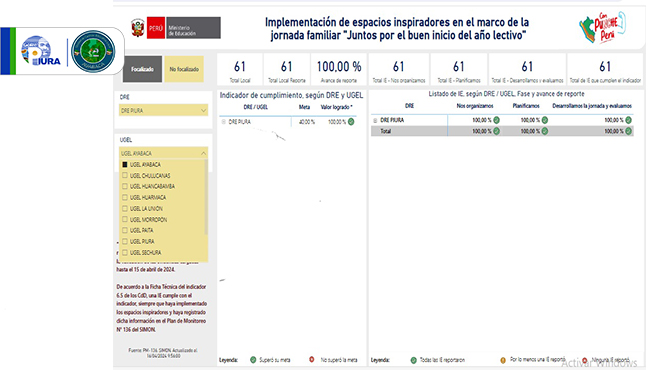This screenshot has width=656, height=370.
Task: Check the UGEL PAITA option
Action: click(125, 230)
